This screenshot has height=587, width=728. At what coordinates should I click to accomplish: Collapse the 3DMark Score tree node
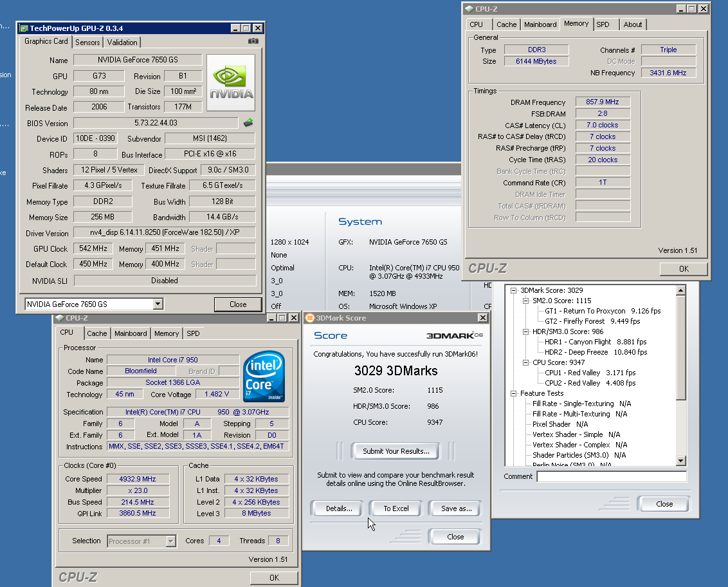pyautogui.click(x=513, y=290)
